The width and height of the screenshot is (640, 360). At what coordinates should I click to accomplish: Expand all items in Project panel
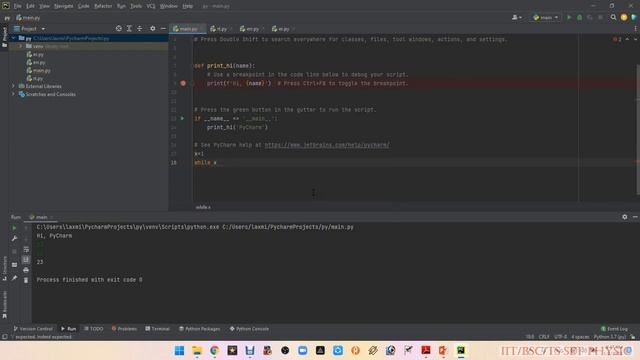(x=129, y=29)
